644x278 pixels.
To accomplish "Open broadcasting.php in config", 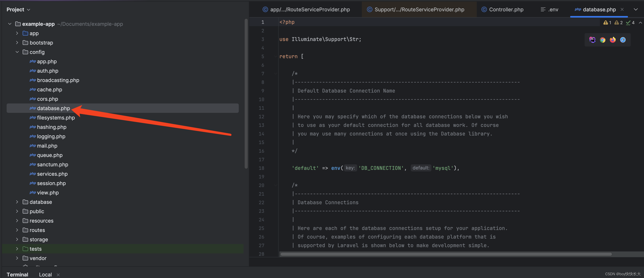I will click(58, 80).
